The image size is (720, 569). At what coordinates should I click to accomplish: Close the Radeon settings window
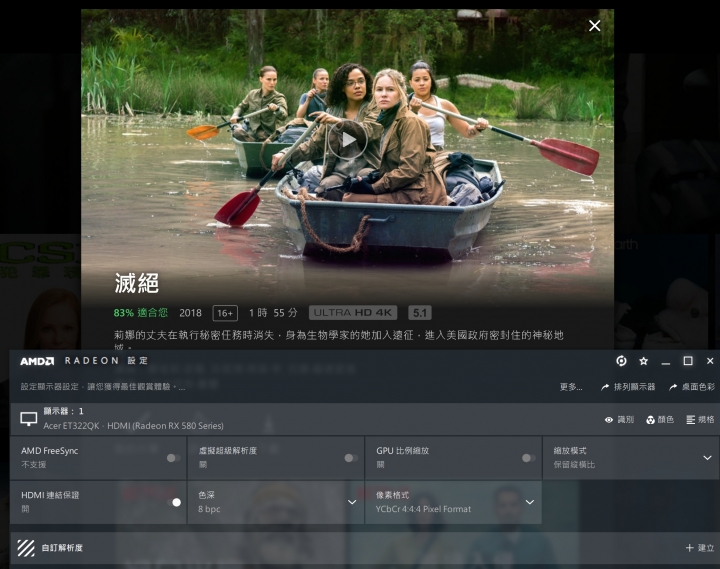710,361
